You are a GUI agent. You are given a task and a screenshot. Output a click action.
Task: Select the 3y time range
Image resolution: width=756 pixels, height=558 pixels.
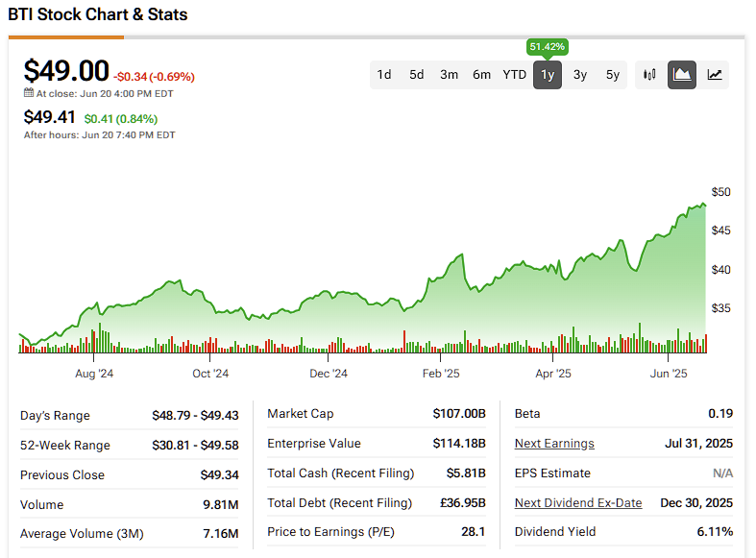point(580,75)
